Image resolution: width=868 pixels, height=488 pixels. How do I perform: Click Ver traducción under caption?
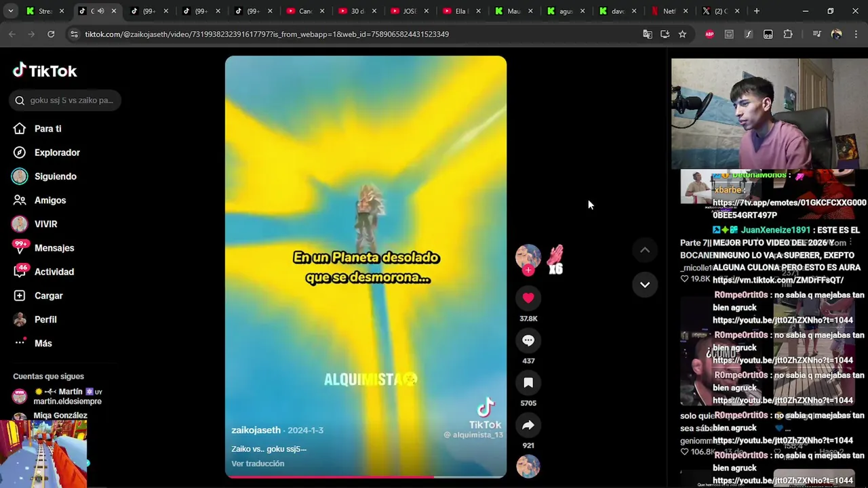258,464
